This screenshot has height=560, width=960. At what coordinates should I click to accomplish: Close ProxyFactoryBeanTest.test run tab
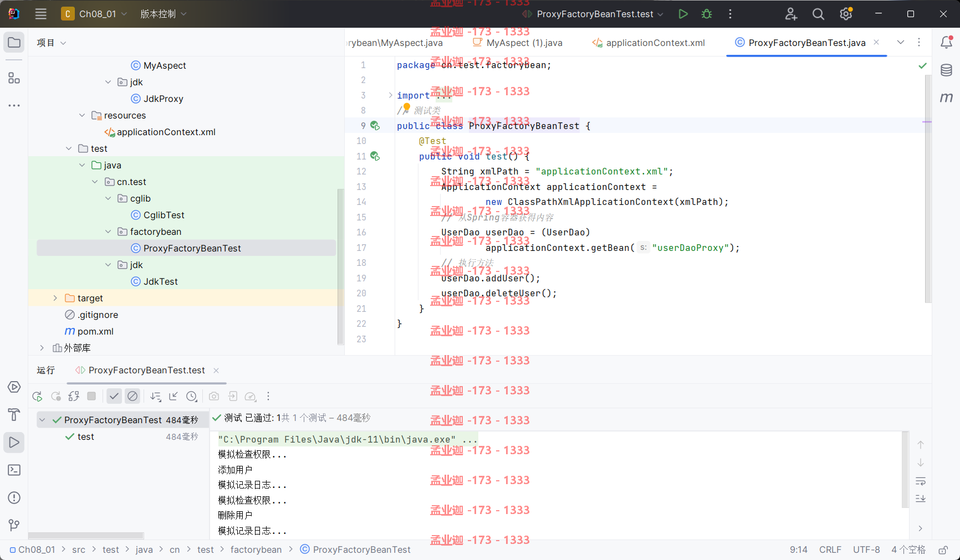pos(216,370)
